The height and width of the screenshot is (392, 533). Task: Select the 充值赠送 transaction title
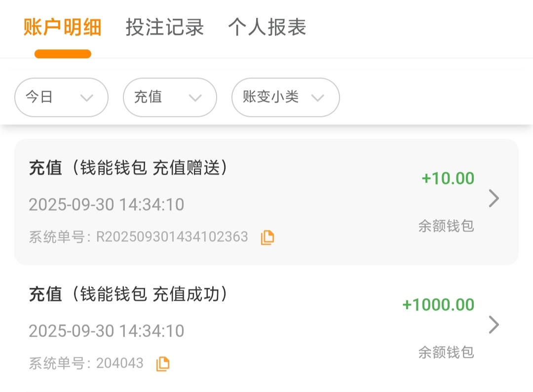point(128,168)
